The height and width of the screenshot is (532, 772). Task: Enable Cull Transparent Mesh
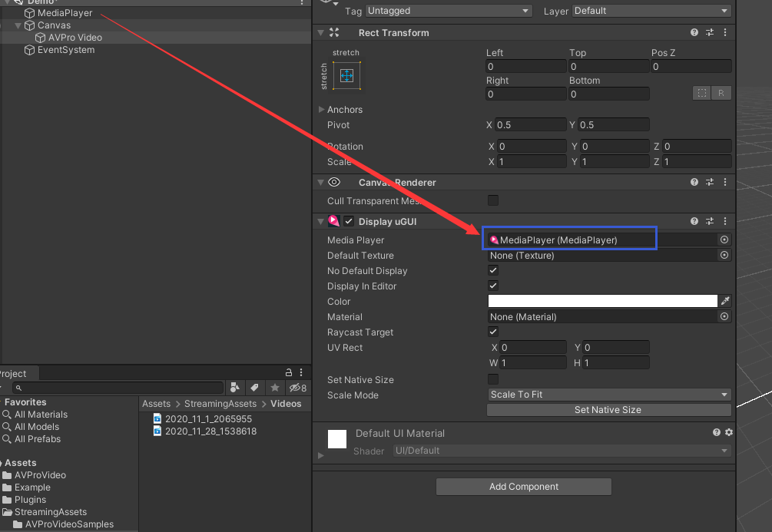[x=493, y=200]
